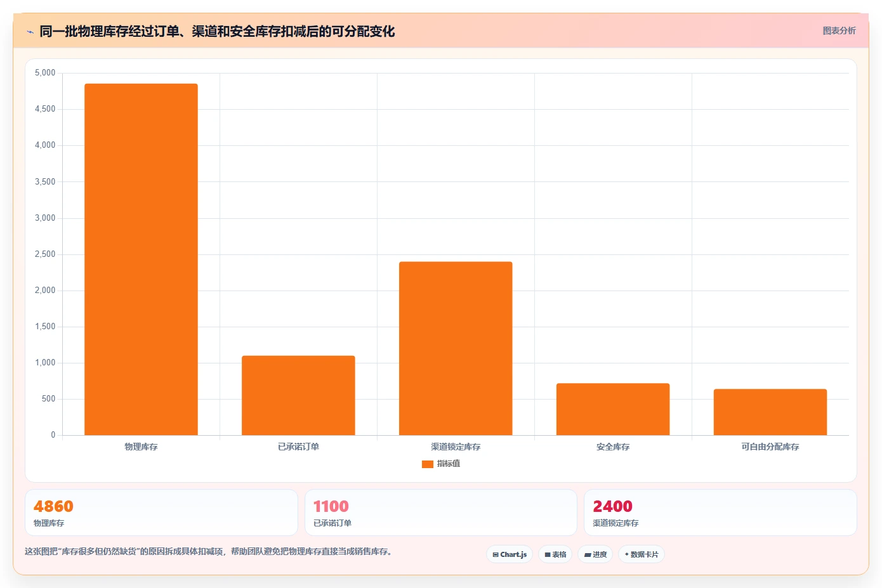This screenshot has width=882, height=588.
Task: Click the 物理库存 x-axis label
Action: 141,447
